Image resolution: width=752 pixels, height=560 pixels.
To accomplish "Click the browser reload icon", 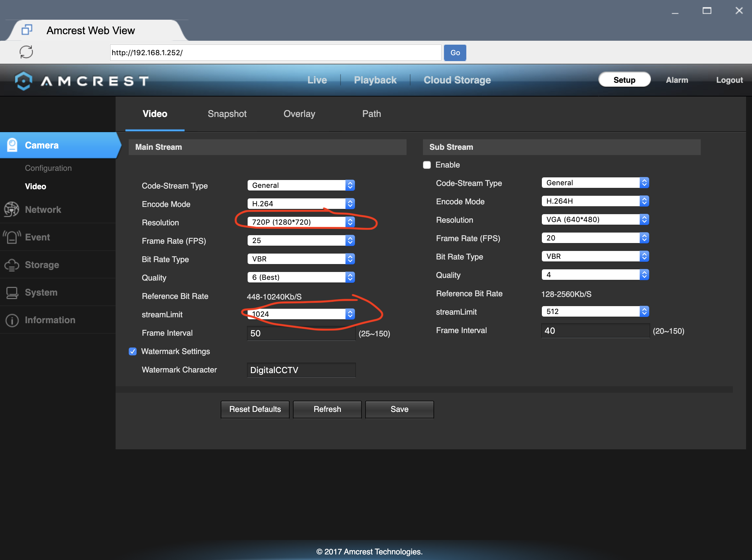I will point(26,52).
